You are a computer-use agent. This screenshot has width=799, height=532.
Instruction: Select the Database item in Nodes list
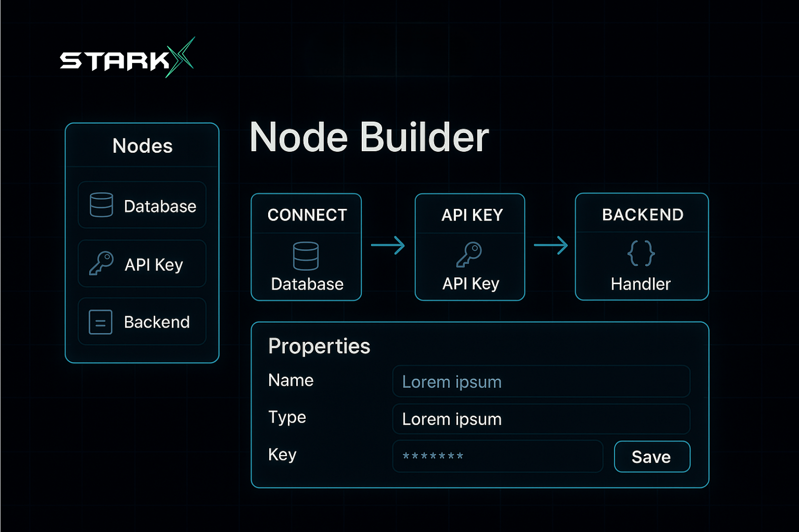click(142, 205)
